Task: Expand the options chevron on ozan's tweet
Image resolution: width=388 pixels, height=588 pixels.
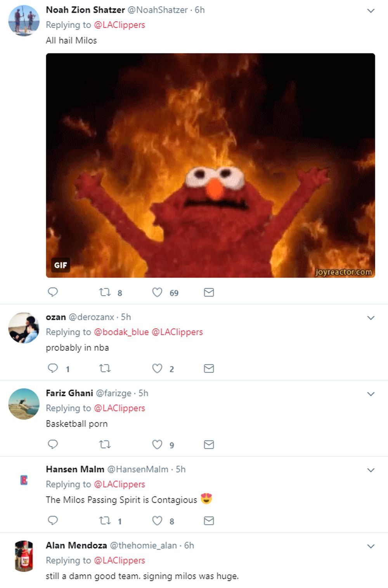Action: 371,318
